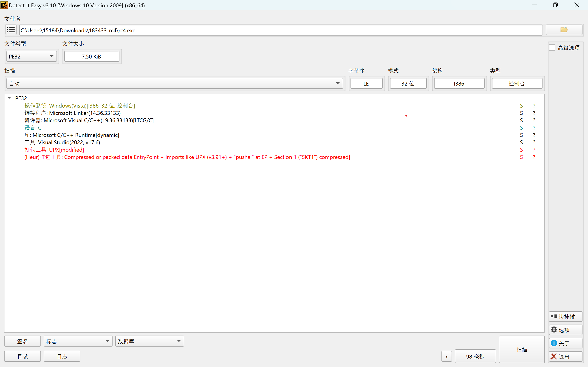Open the database (数据库) dropdown
This screenshot has height=367, width=588.
click(150, 341)
